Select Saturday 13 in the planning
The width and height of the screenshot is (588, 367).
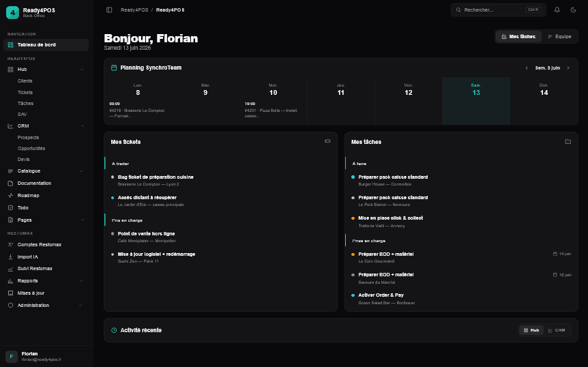point(476,101)
